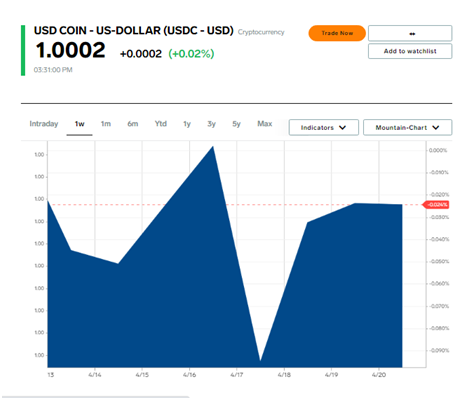Viewport: 476px width, 400px height.
Task: Click the -0.050% axis label
Action: tap(439, 261)
